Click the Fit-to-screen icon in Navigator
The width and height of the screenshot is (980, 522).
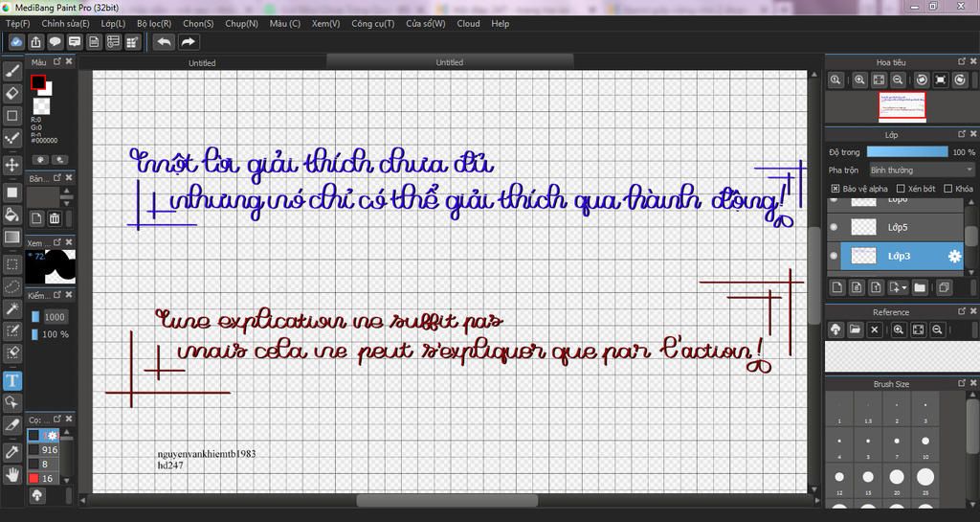[879, 80]
